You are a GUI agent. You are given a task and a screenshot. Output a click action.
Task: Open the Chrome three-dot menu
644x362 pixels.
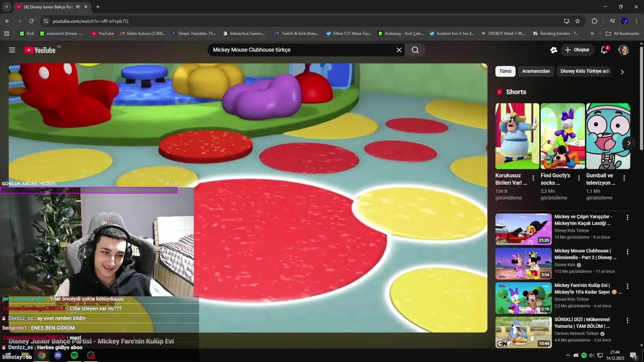(636, 21)
